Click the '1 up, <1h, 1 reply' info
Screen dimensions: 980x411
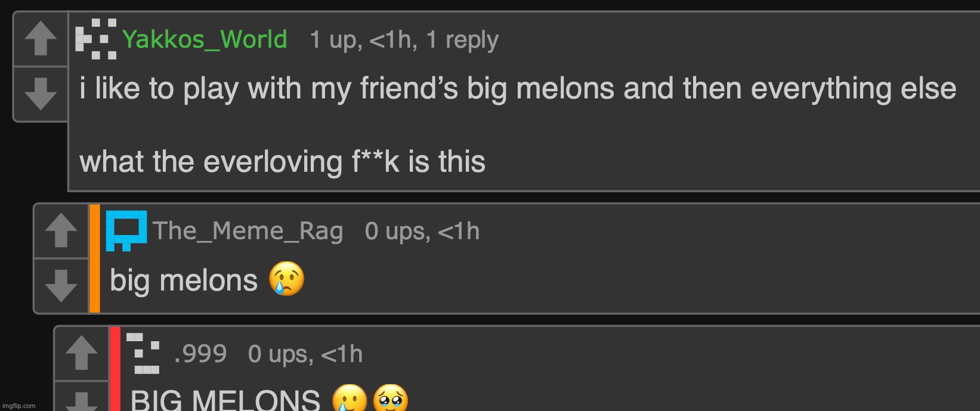[x=404, y=40]
